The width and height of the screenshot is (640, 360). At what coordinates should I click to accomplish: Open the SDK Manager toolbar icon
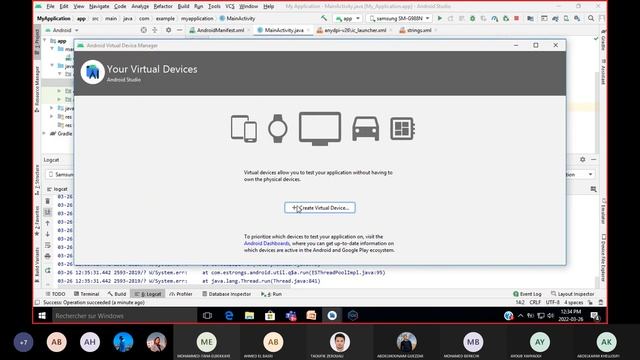click(577, 18)
